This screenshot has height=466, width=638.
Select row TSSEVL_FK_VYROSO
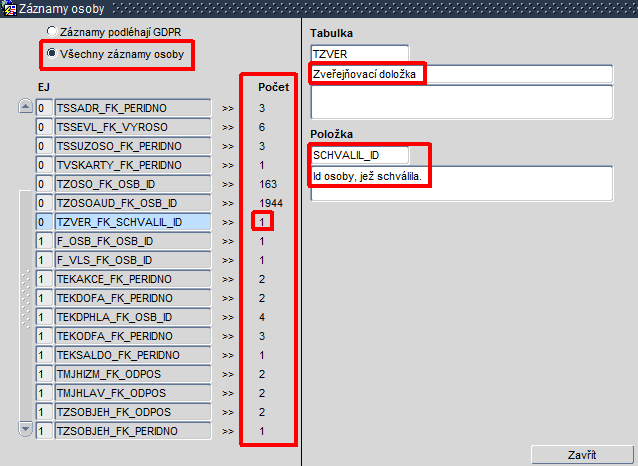click(x=133, y=127)
